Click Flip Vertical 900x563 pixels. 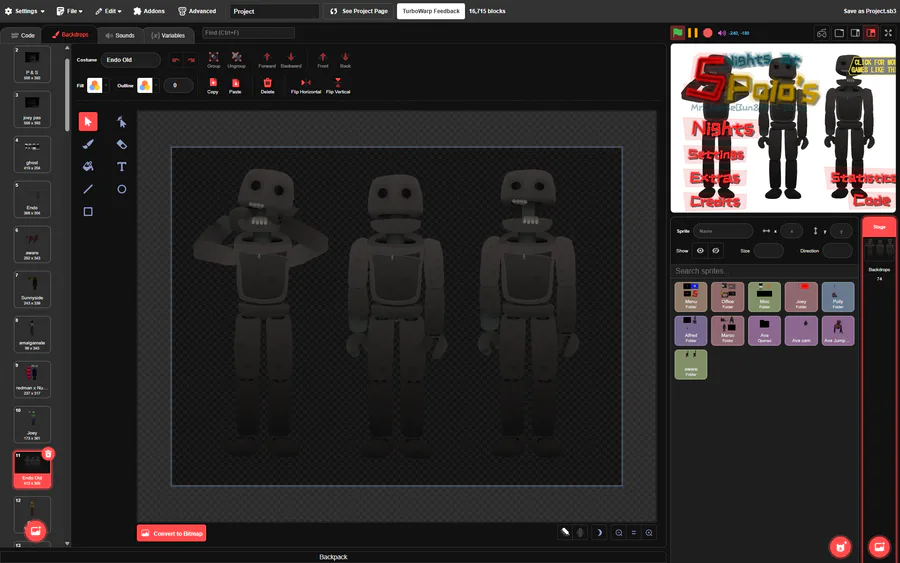coord(338,86)
